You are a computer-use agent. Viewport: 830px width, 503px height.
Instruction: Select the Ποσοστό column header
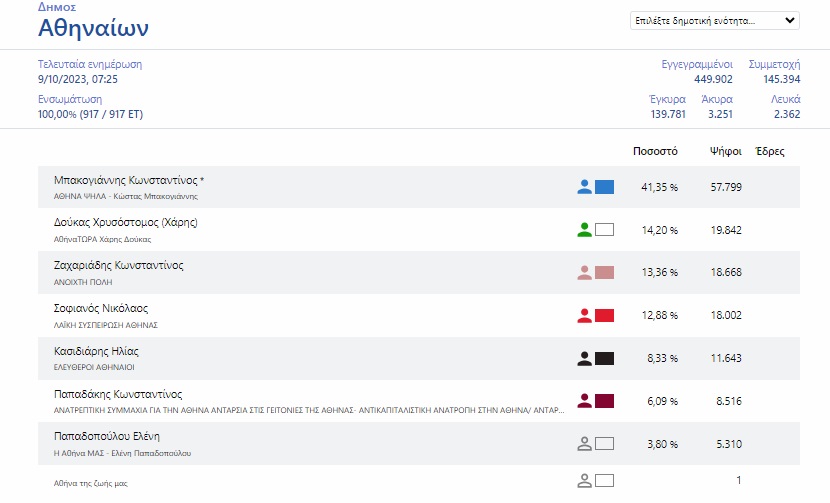[656, 152]
